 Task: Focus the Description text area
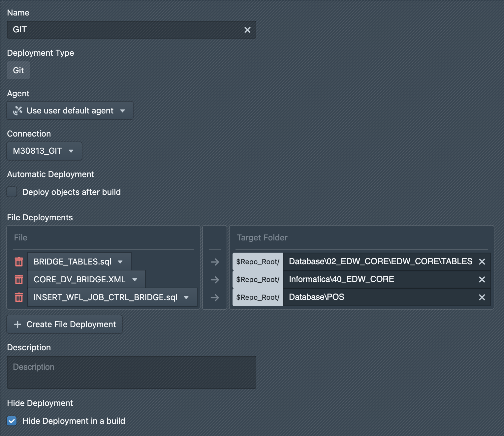[x=131, y=372]
